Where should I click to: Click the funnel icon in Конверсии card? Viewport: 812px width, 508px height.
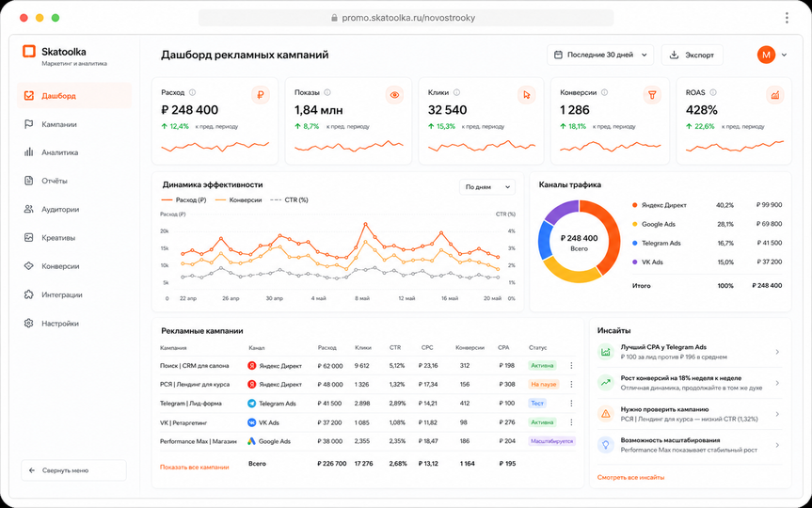point(652,95)
